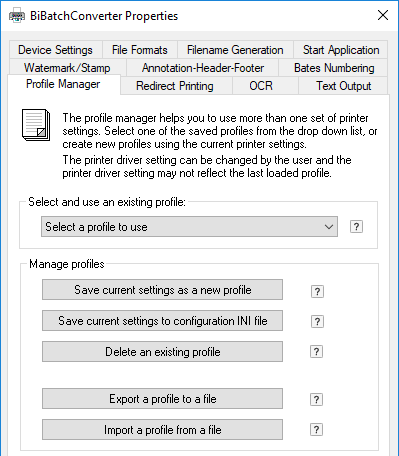Click Import a profile from a file
This screenshot has height=456, width=399.
click(x=162, y=430)
